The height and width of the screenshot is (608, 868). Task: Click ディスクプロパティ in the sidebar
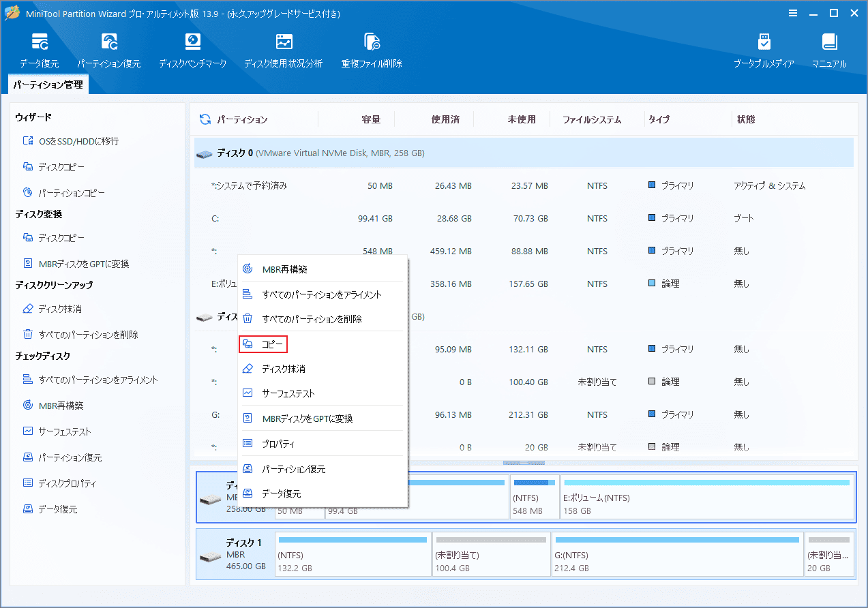[59, 483]
